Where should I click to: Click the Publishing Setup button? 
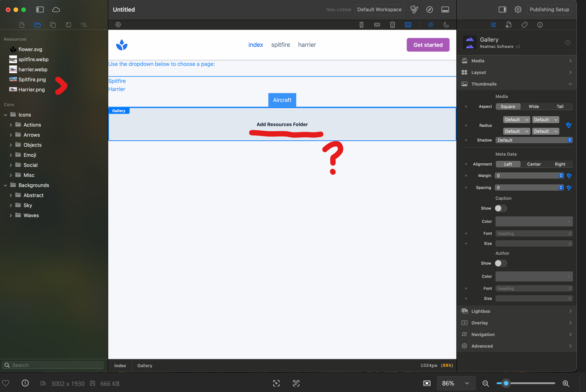(549, 9)
